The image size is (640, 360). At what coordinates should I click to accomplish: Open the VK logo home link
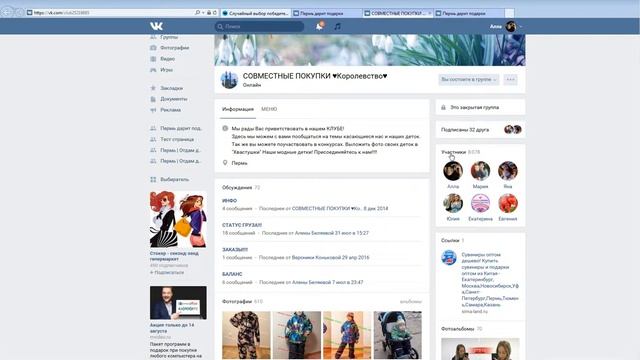tap(156, 27)
